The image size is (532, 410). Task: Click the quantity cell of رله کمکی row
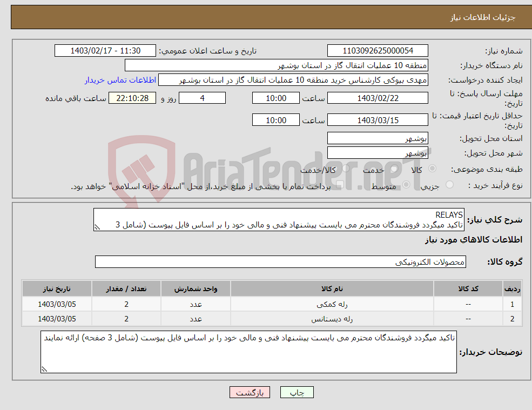[126, 305]
